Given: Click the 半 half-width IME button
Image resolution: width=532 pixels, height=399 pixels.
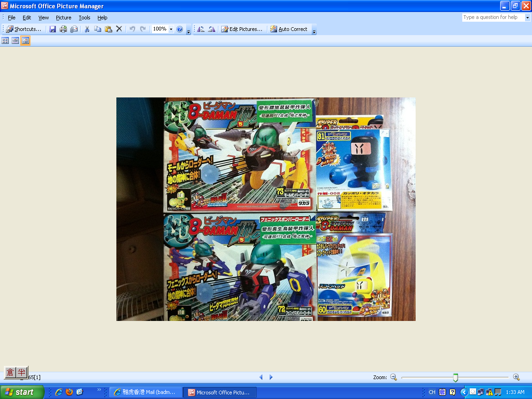Looking at the screenshot, I should coord(21,373).
